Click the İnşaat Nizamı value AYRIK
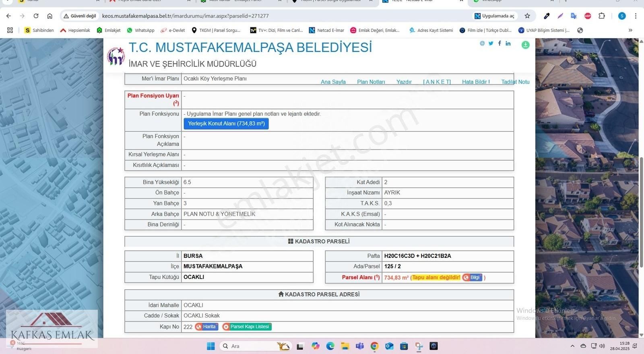This screenshot has width=644, height=354. click(392, 193)
